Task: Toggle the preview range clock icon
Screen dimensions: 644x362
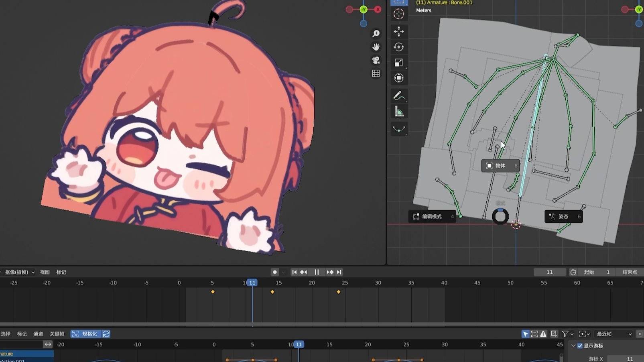Action: (x=573, y=272)
